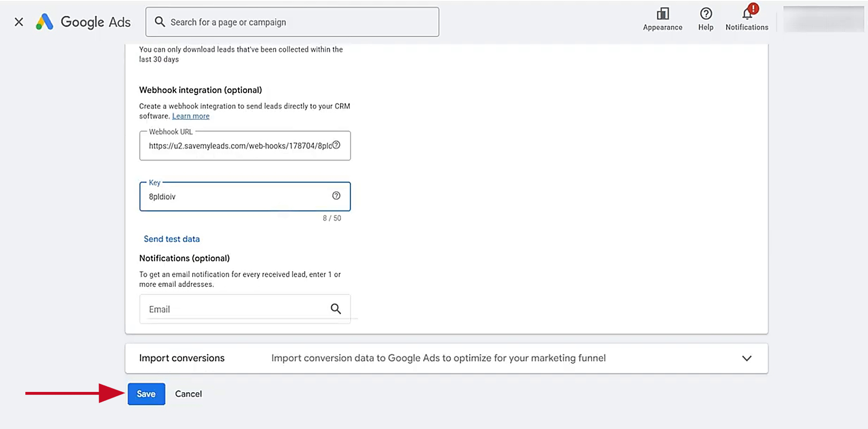The height and width of the screenshot is (429, 868).
Task: Click the search magnifier icon in top bar
Action: (x=160, y=22)
